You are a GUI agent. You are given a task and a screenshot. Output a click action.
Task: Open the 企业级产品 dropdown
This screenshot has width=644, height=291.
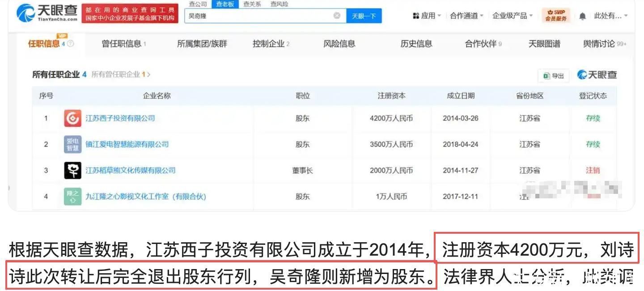pyautogui.click(x=512, y=16)
